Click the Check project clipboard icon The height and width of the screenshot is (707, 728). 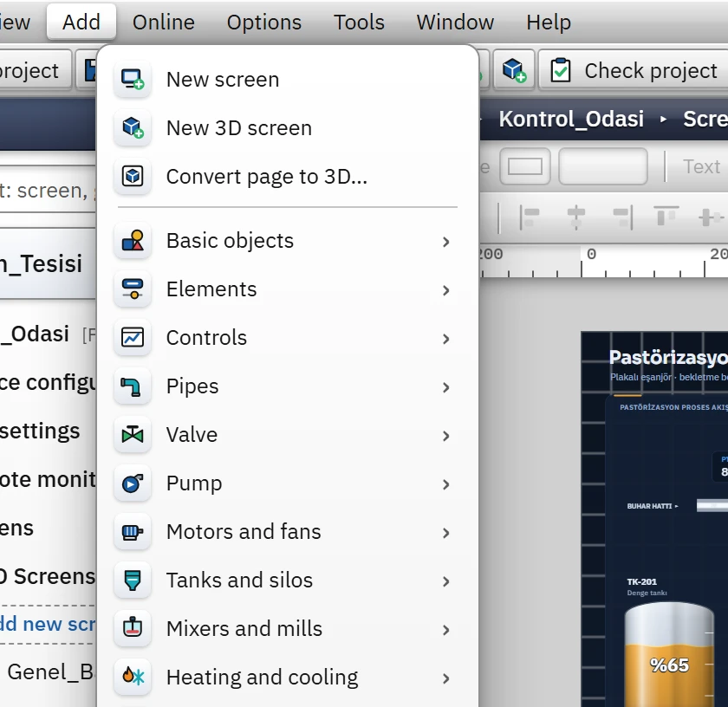[561, 70]
